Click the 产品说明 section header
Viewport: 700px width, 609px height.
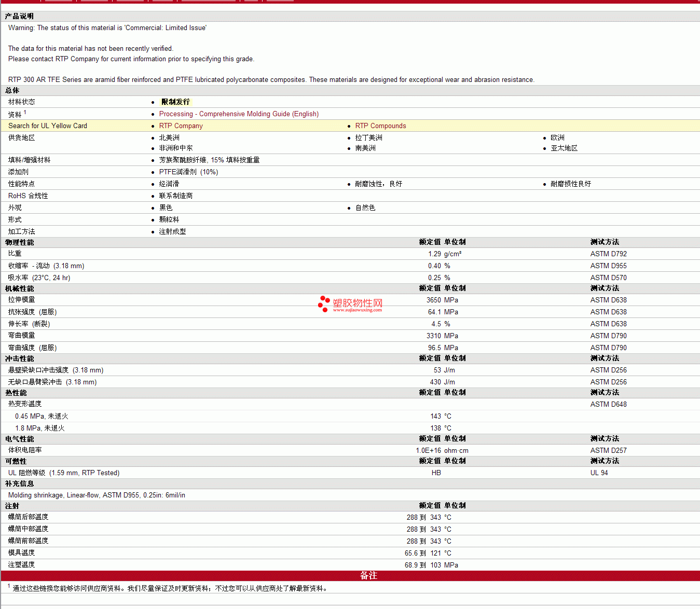coord(19,16)
